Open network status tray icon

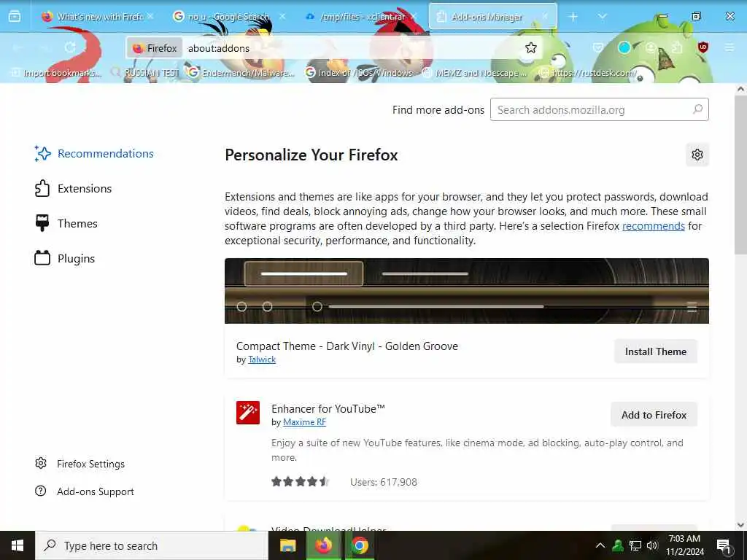pos(635,545)
